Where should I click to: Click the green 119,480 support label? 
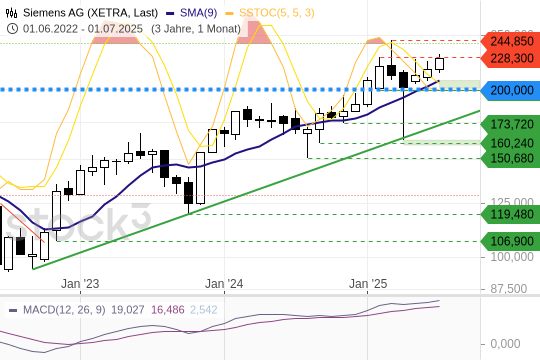(x=510, y=214)
